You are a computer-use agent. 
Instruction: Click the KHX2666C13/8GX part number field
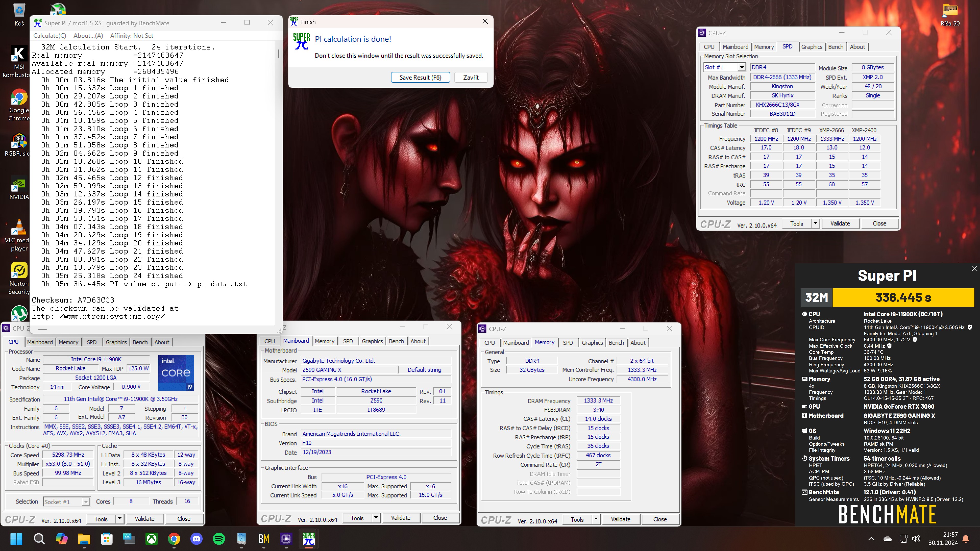pos(782,105)
